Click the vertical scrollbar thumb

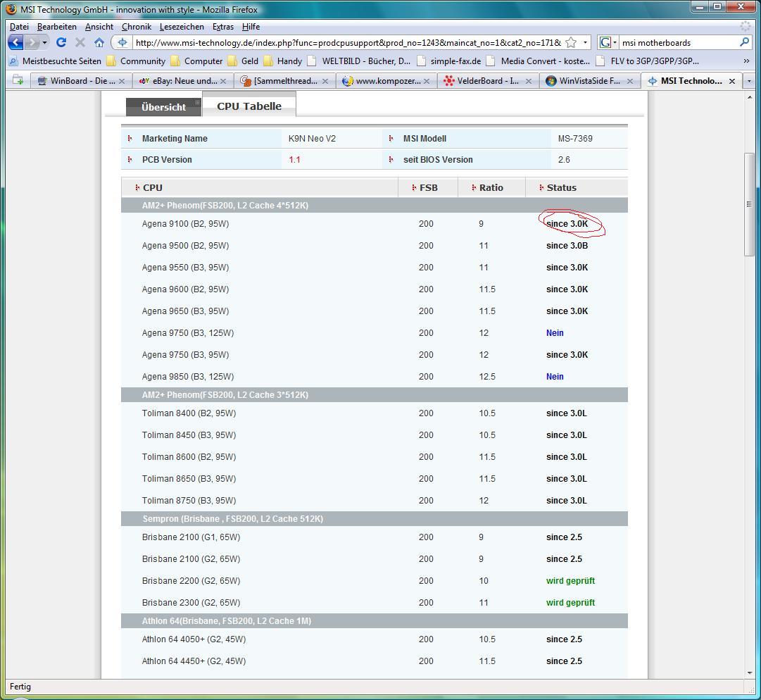click(x=749, y=204)
